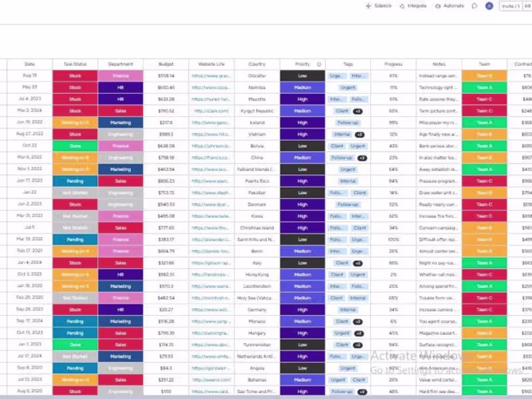Screen dimensions: 532x399
Task: Select the Department column header
Action: tap(120, 64)
